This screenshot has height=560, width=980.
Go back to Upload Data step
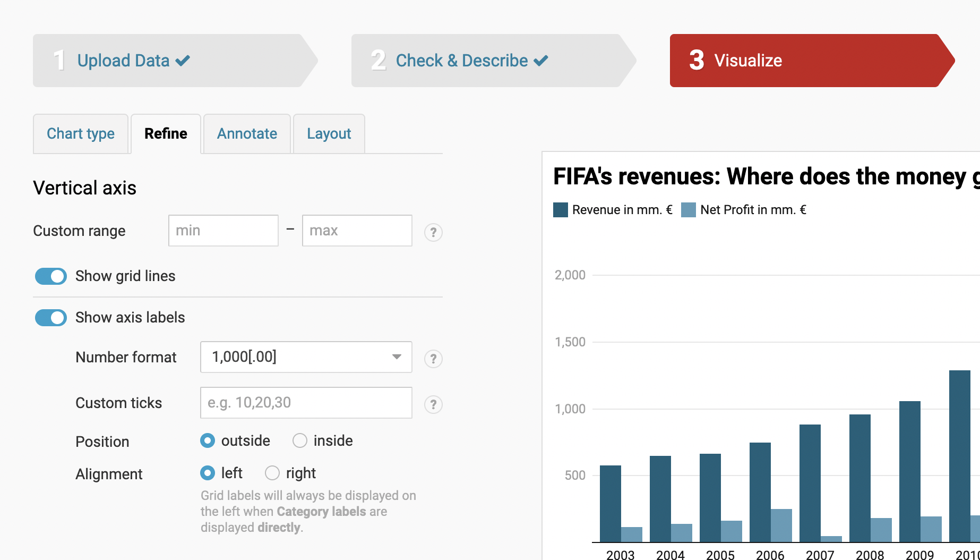click(123, 61)
